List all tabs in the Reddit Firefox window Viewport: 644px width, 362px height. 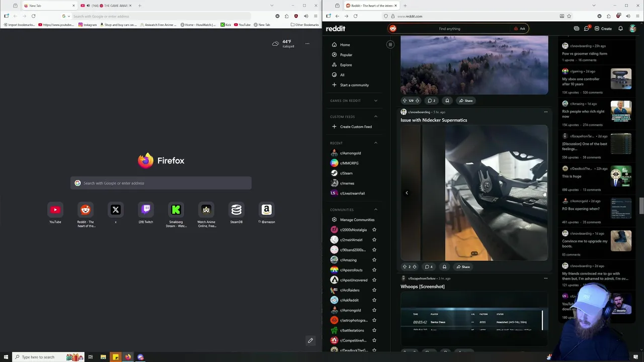(x=594, y=6)
